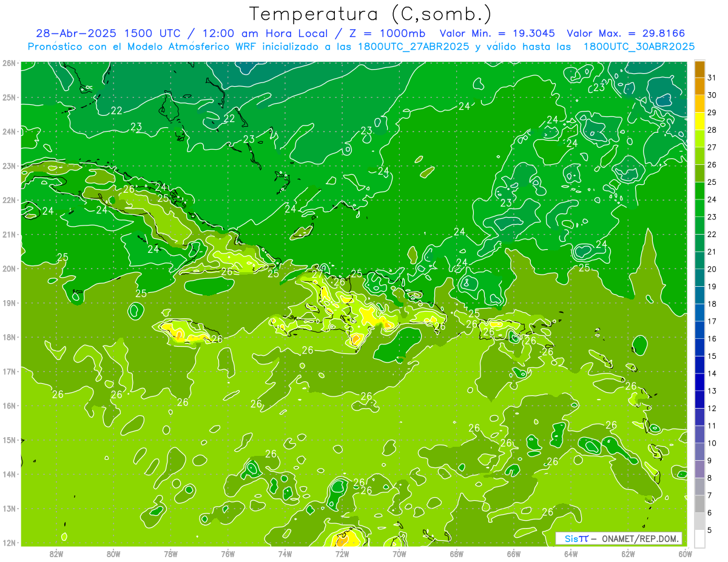This screenshot has width=728, height=562.
Task: Click the 62W longitude axis label
Action: (628, 553)
